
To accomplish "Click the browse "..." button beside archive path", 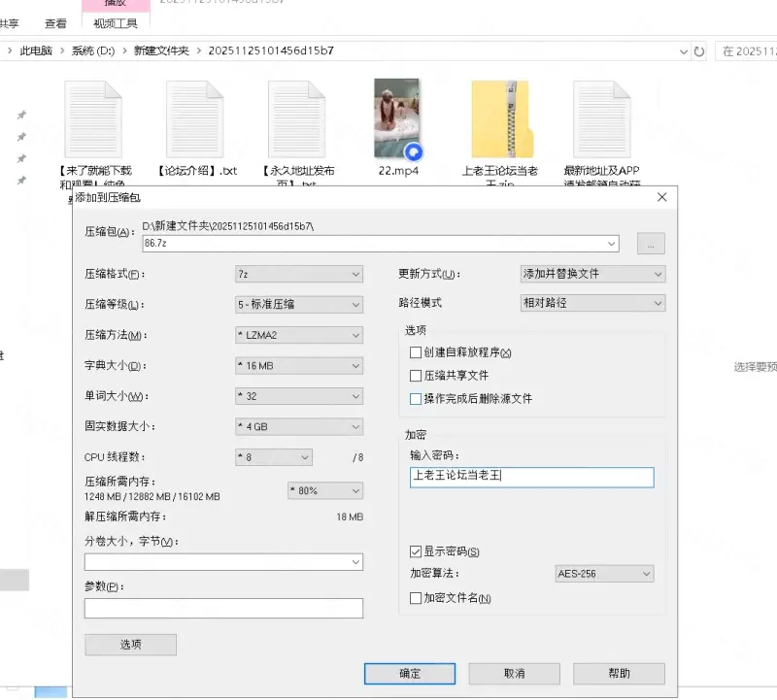I will (650, 244).
